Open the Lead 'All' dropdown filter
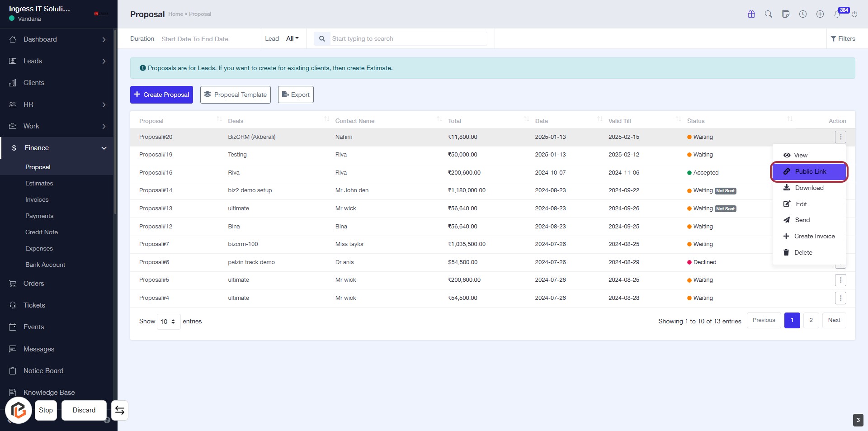The width and height of the screenshot is (868, 431). coord(292,38)
